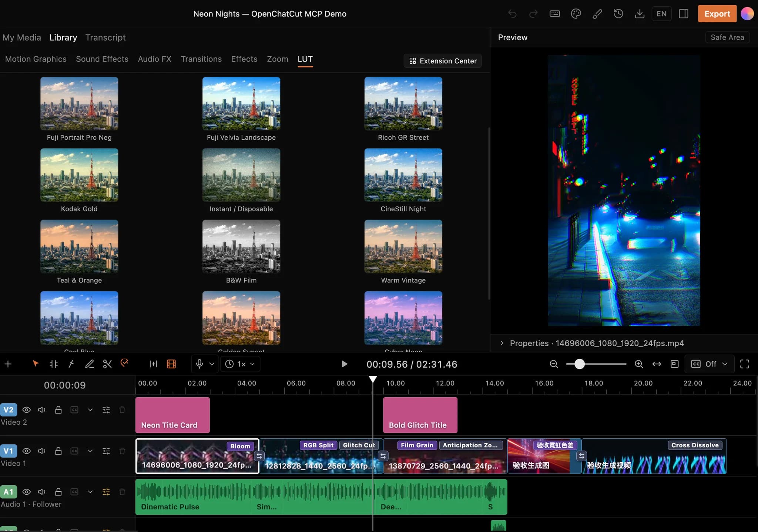Viewport: 758px width, 532px height.
Task: Mute the A1 audio track
Action: click(42, 492)
